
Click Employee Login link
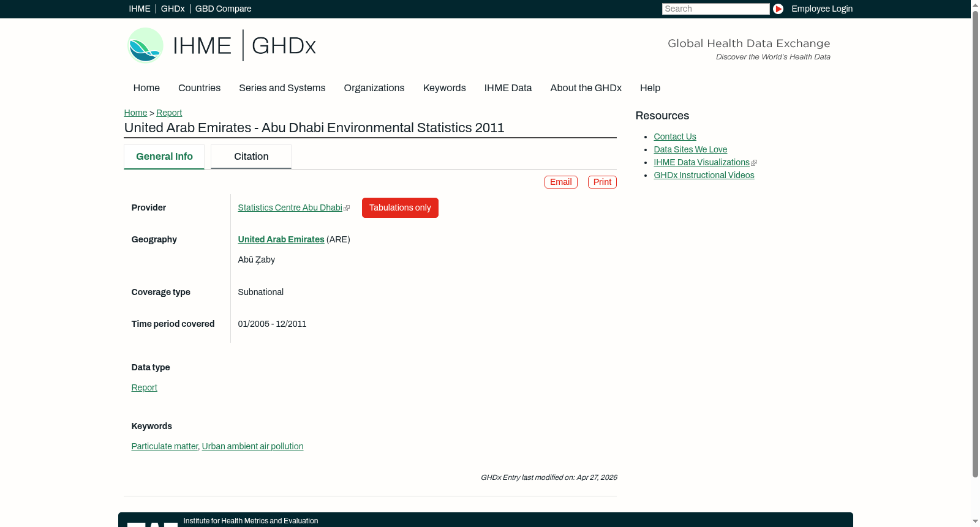tap(822, 9)
